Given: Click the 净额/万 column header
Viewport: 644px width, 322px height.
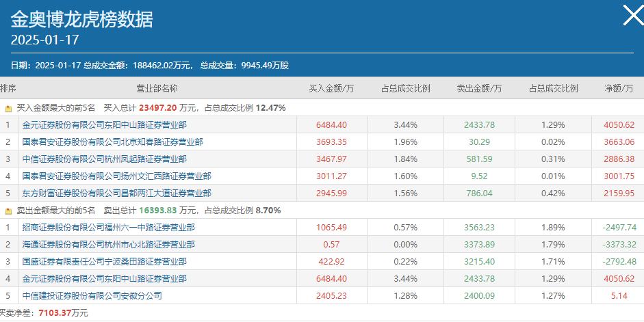Looking at the screenshot, I should [619, 88].
